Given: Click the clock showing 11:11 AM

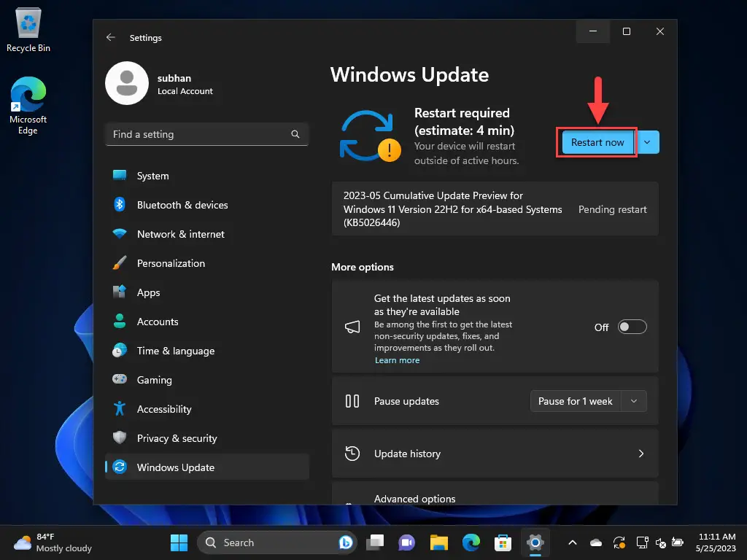Looking at the screenshot, I should [x=716, y=542].
